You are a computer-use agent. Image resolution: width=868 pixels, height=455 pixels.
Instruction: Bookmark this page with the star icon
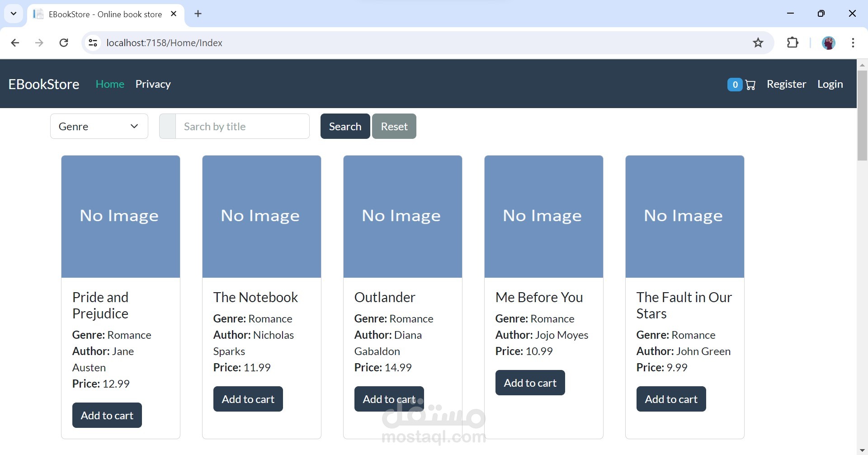point(758,43)
